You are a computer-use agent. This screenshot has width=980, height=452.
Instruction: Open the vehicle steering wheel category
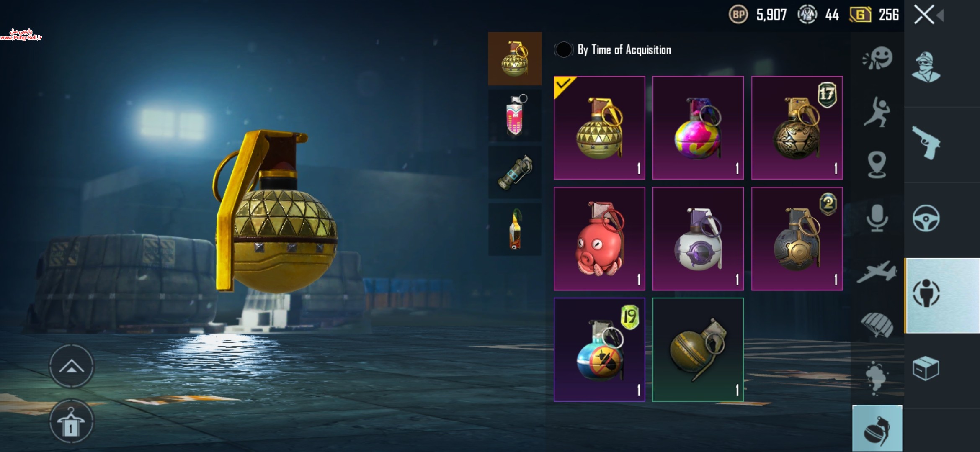tap(926, 218)
